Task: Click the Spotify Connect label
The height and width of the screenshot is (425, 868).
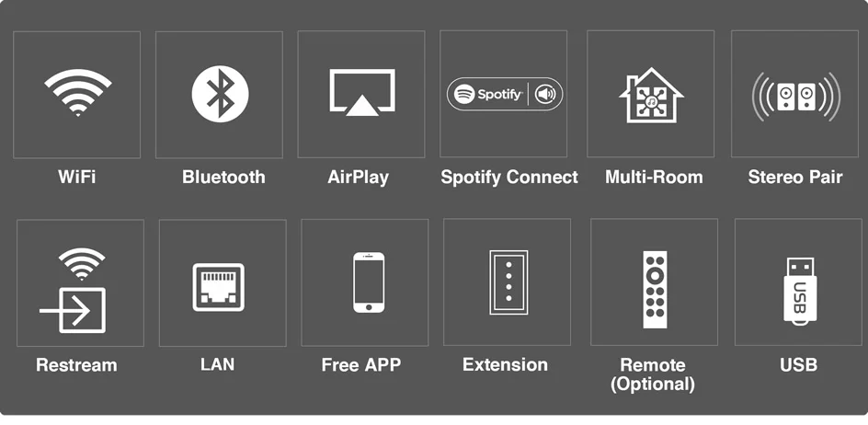Action: pos(508,178)
